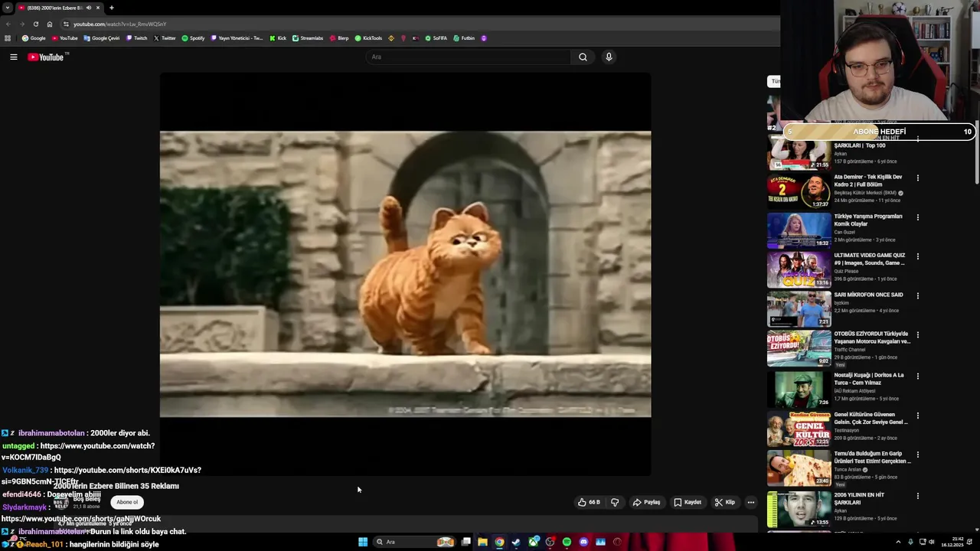Mute tab via speaker icon on tab
Screen dimensions: 980x551
(x=89, y=8)
